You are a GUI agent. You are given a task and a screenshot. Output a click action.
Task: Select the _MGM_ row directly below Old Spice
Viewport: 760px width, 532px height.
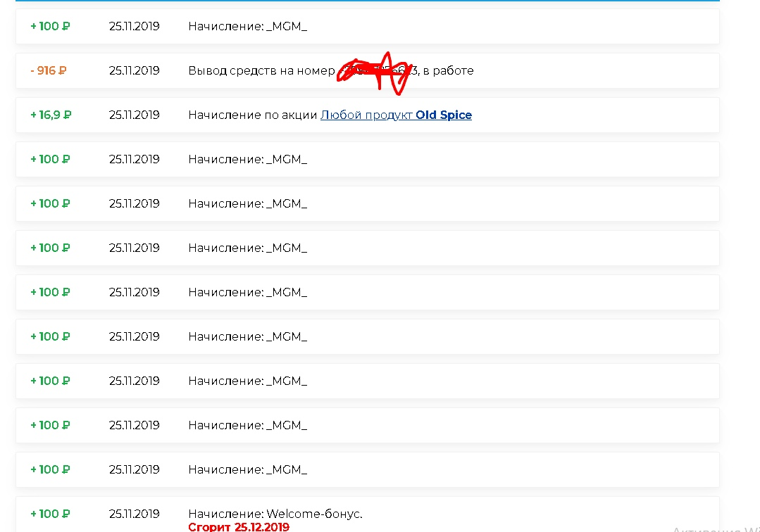click(x=368, y=159)
